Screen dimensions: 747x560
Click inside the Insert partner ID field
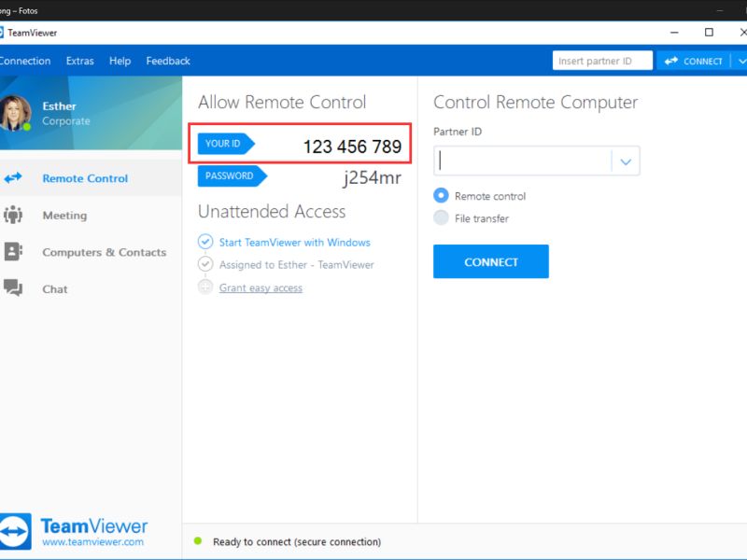pos(601,60)
